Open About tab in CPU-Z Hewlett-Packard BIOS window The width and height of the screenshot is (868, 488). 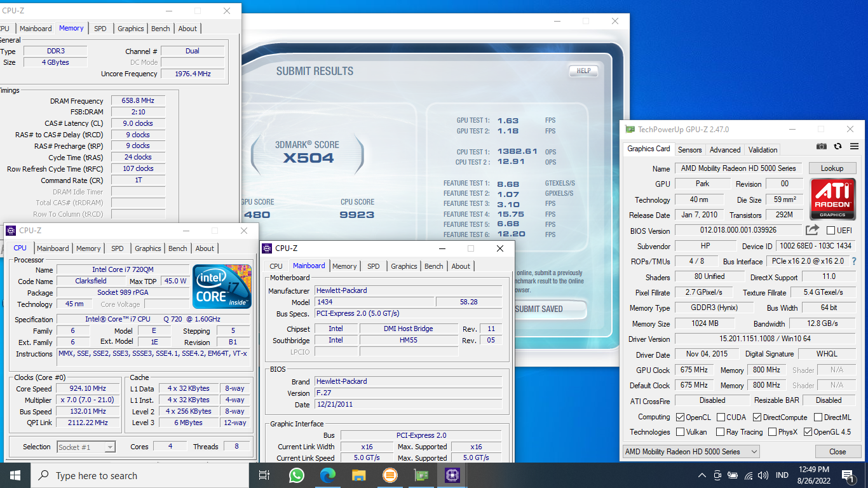[x=461, y=266]
